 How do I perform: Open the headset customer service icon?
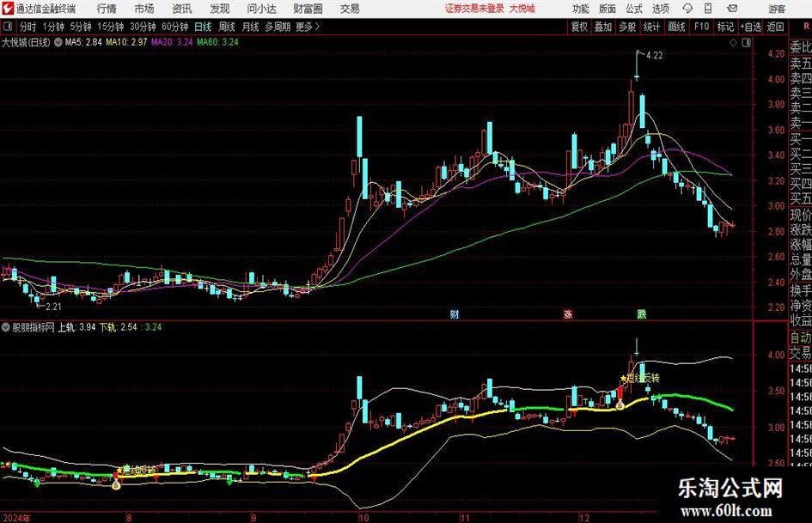pyautogui.click(x=687, y=9)
